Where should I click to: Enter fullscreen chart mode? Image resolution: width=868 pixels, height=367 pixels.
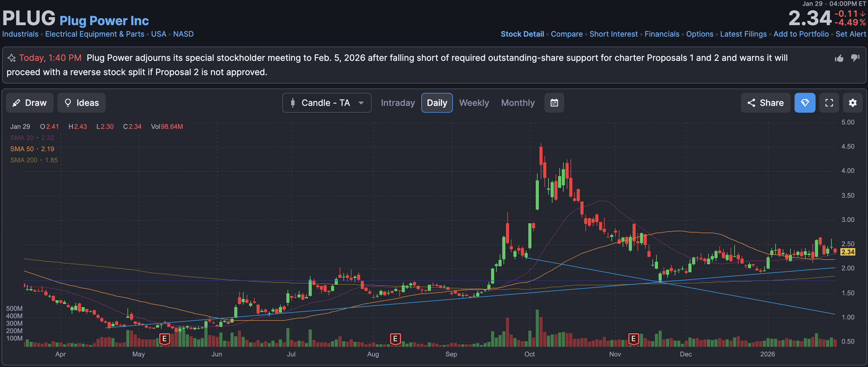pos(829,103)
